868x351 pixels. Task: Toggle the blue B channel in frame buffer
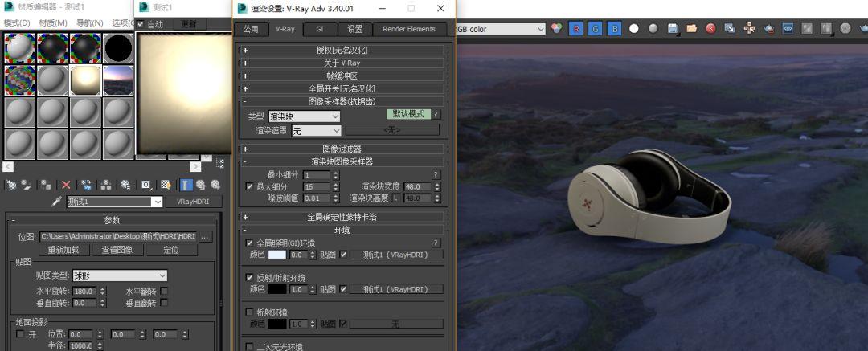[x=614, y=29]
